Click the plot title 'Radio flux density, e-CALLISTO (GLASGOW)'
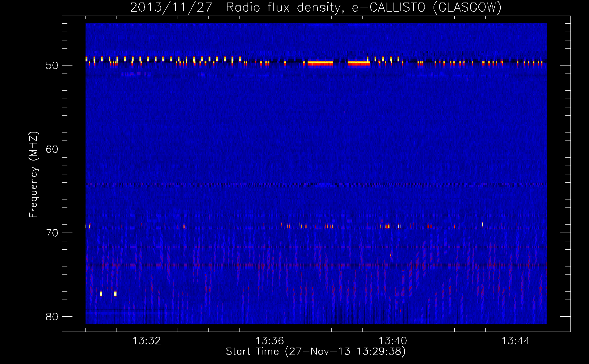The image size is (589, 364). coord(364,7)
